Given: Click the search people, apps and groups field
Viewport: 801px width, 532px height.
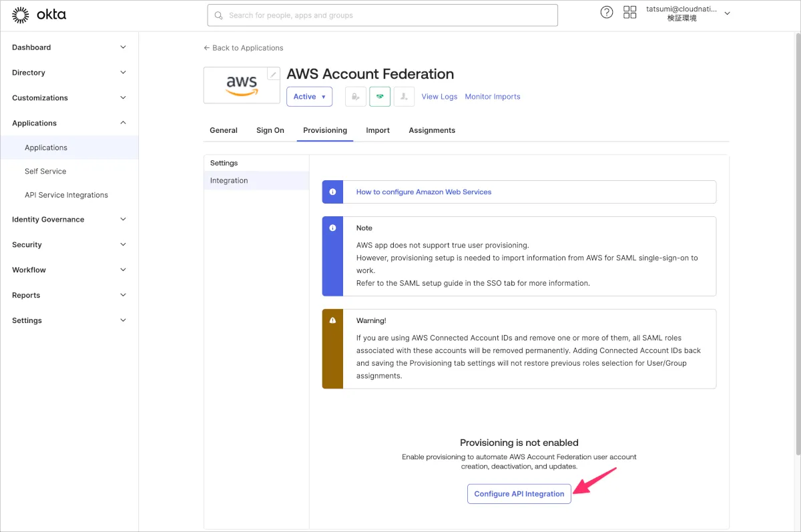Looking at the screenshot, I should 382,15.
